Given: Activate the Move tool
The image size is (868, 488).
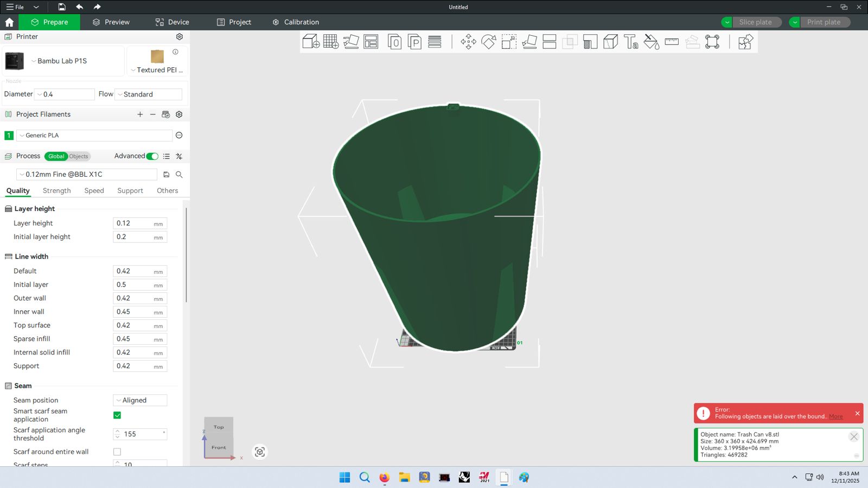Looking at the screenshot, I should (468, 42).
